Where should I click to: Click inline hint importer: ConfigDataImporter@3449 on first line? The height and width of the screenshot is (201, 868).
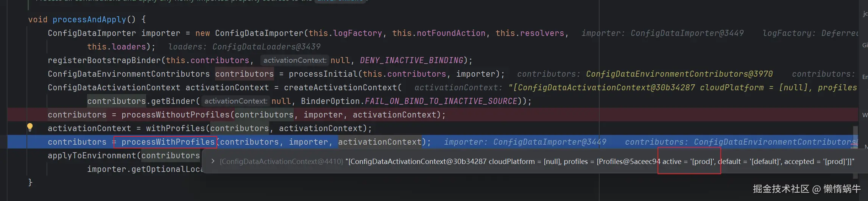(662, 33)
